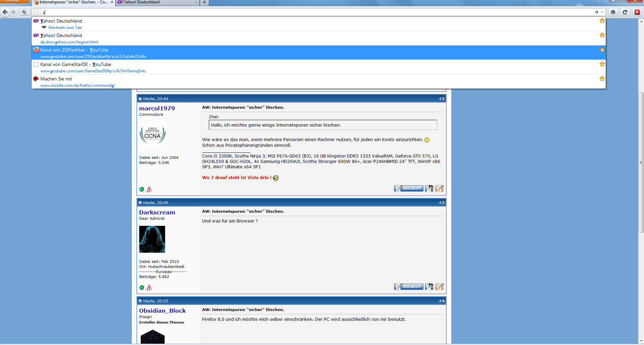Click marcol1979's CCNA avatar image

pos(153,135)
